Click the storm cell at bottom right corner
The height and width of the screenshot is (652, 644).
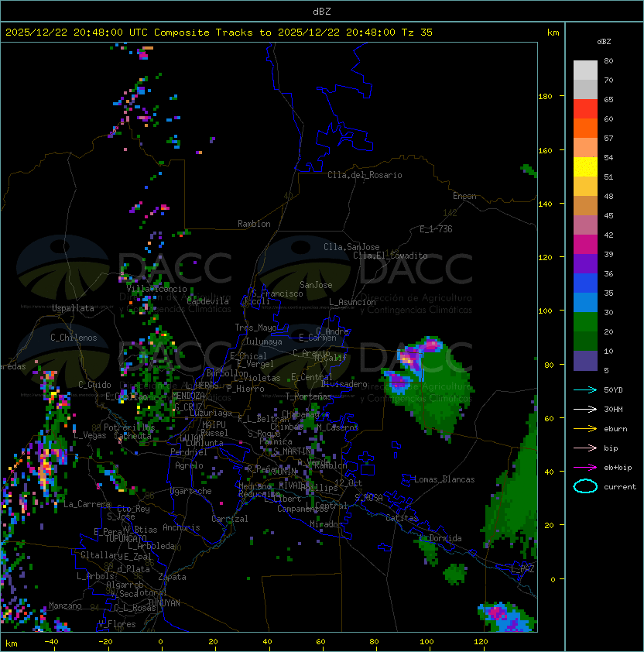point(505,616)
